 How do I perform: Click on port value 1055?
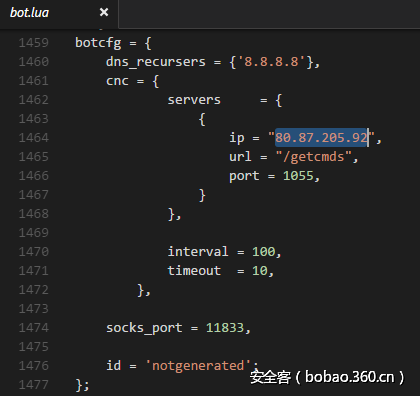pos(298,176)
